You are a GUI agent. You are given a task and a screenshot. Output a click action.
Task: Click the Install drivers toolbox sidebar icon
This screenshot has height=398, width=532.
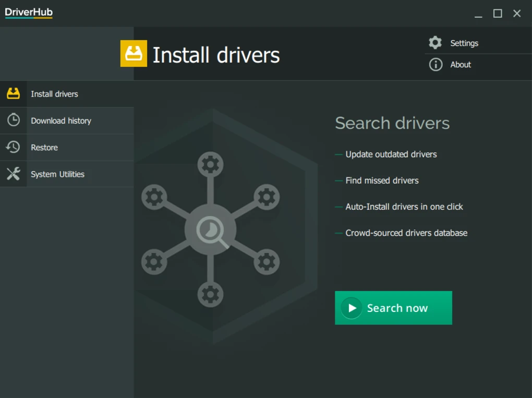click(x=14, y=93)
